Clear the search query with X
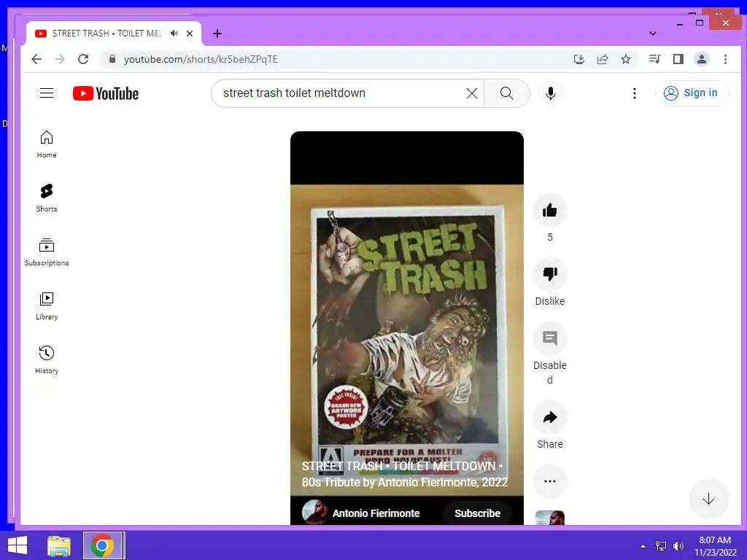Screen dimensions: 747x560 point(472,93)
